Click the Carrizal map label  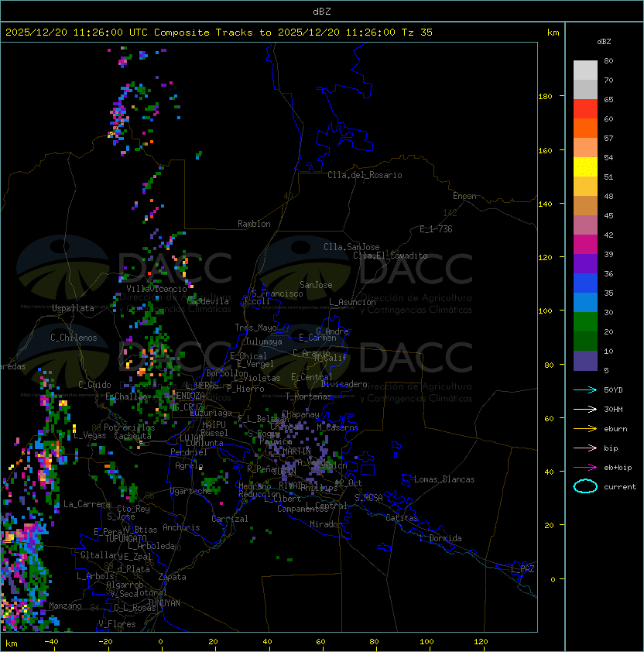coord(230,519)
